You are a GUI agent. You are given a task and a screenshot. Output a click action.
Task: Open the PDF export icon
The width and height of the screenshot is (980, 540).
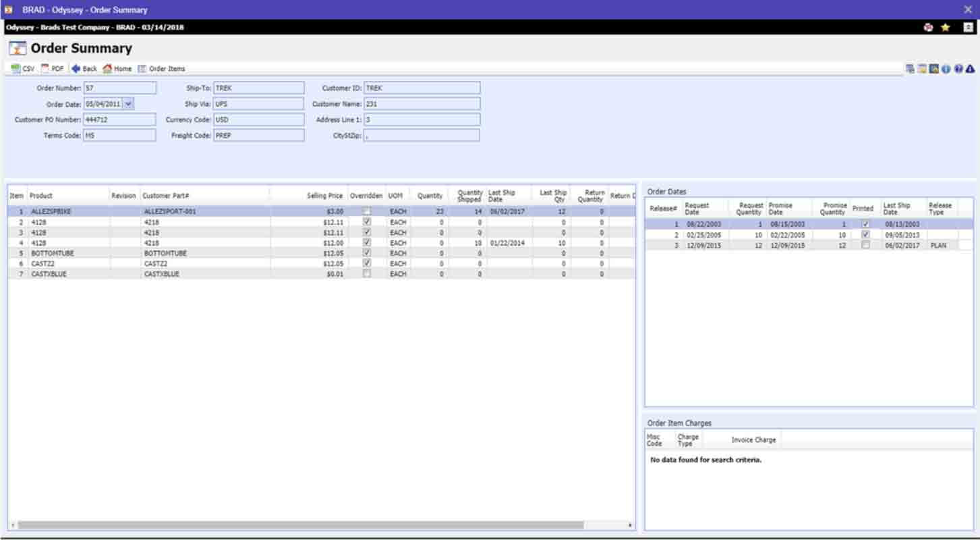point(53,68)
